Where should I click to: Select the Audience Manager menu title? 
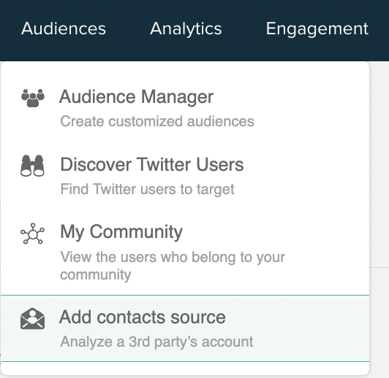click(136, 97)
